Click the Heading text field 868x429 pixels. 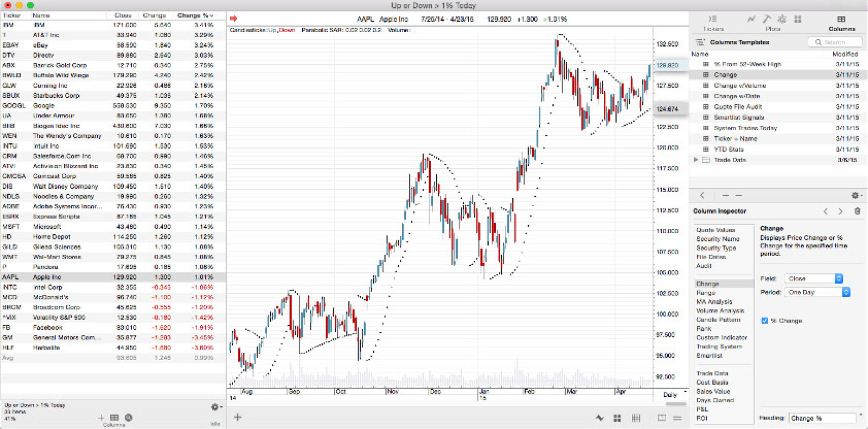[x=822, y=418]
